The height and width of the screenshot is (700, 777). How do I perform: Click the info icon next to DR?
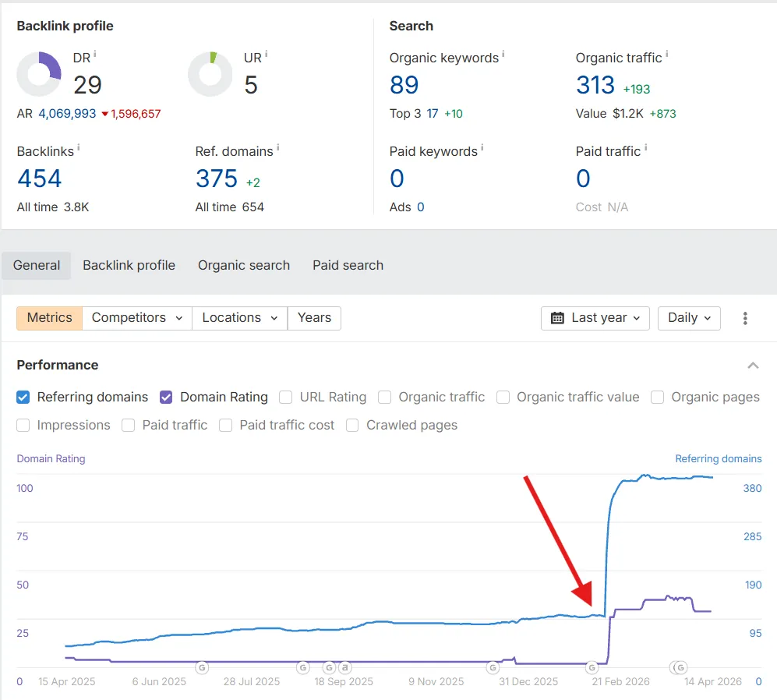[95, 55]
